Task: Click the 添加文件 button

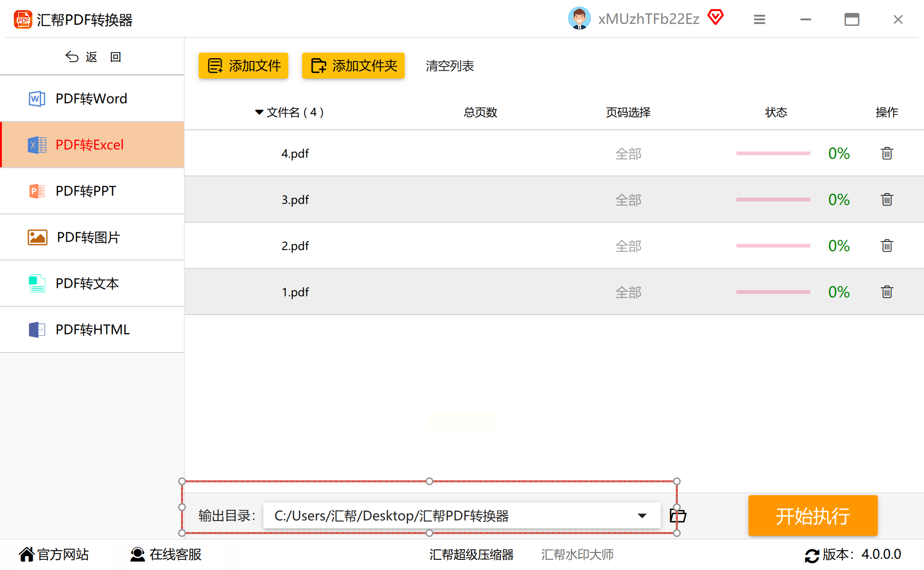Action: pyautogui.click(x=243, y=66)
